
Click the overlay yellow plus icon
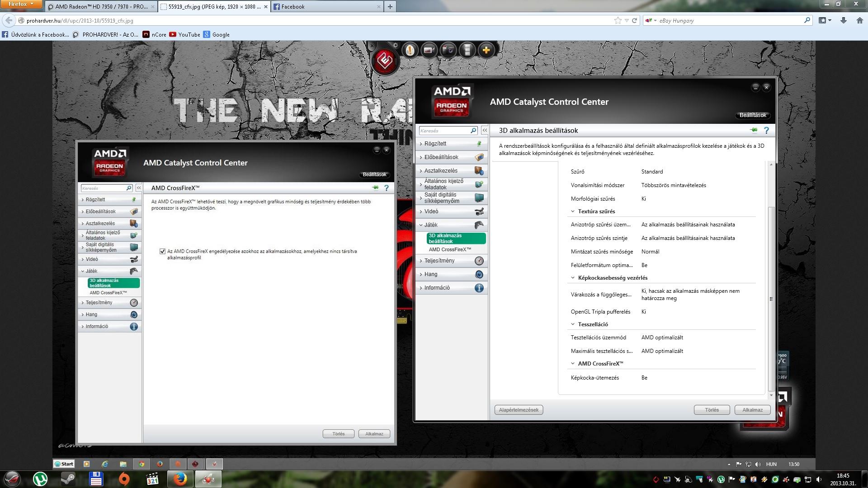(486, 50)
